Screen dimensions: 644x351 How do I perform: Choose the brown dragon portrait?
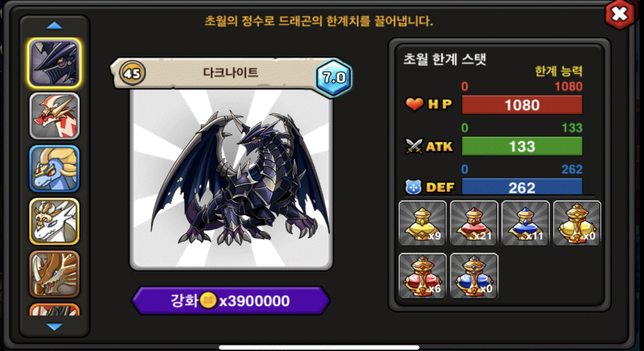(x=55, y=274)
